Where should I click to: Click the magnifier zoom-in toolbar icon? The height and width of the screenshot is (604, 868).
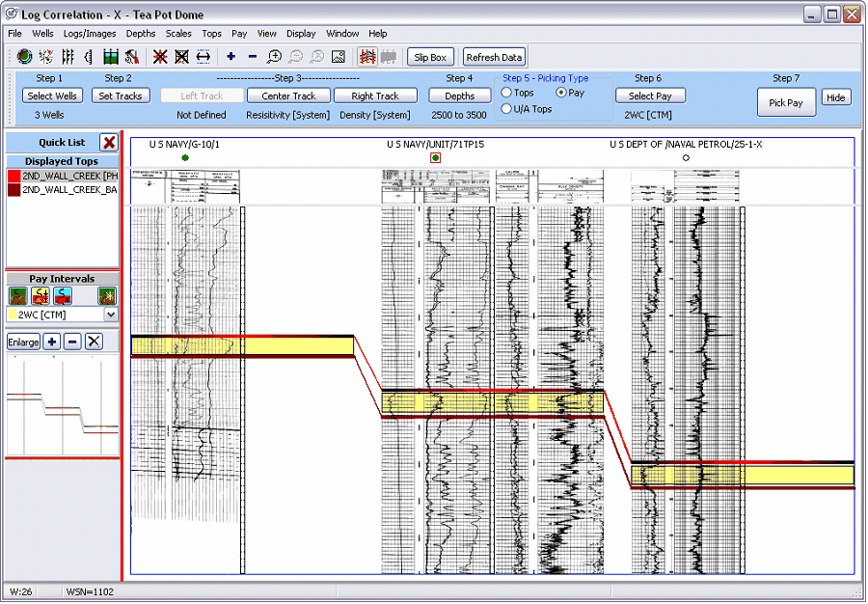274,57
